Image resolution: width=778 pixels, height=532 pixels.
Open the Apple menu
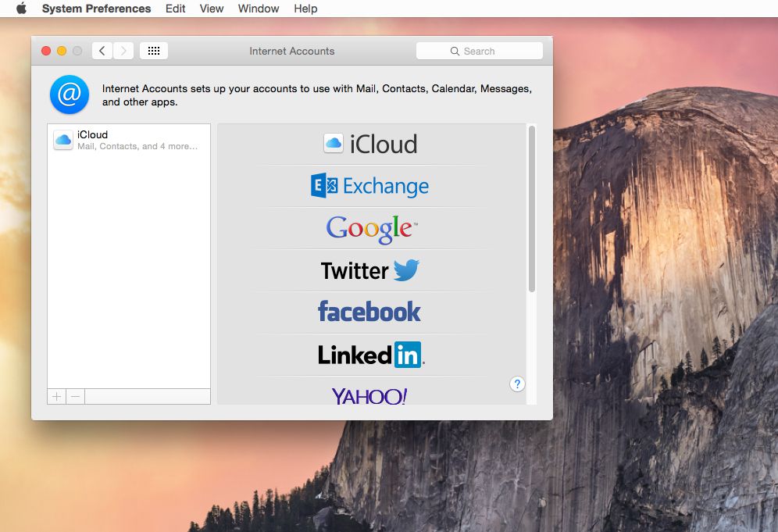[21, 9]
